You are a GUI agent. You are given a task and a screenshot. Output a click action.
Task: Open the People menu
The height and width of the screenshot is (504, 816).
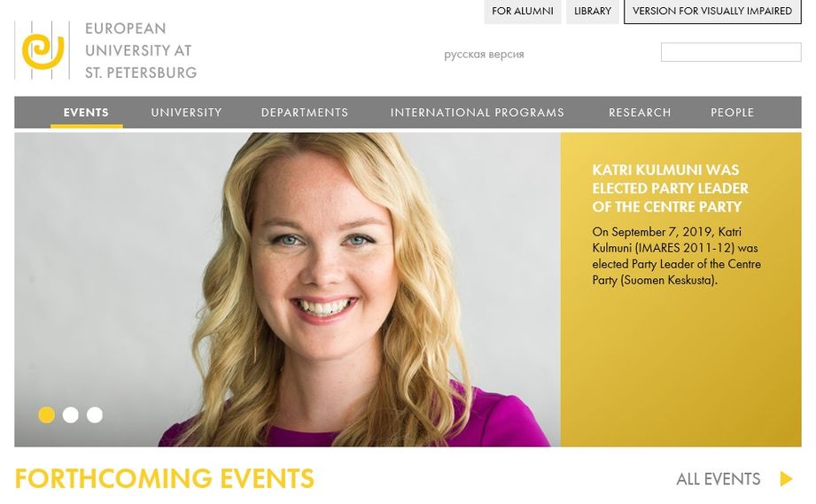(732, 112)
